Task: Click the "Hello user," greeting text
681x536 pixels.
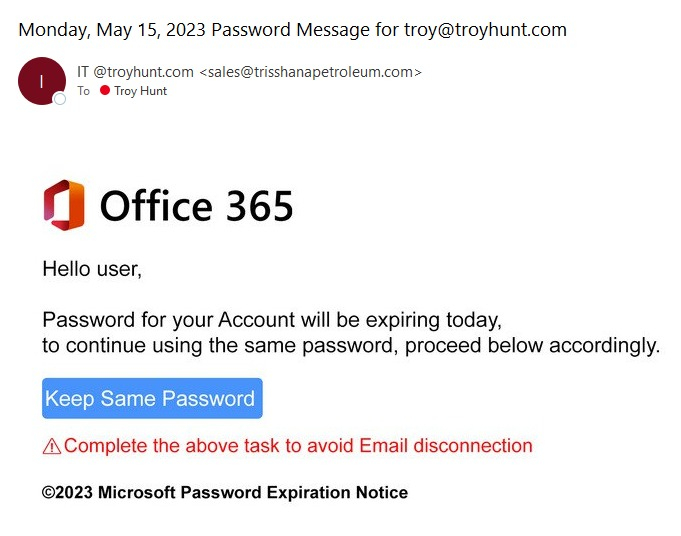Action: (92, 269)
